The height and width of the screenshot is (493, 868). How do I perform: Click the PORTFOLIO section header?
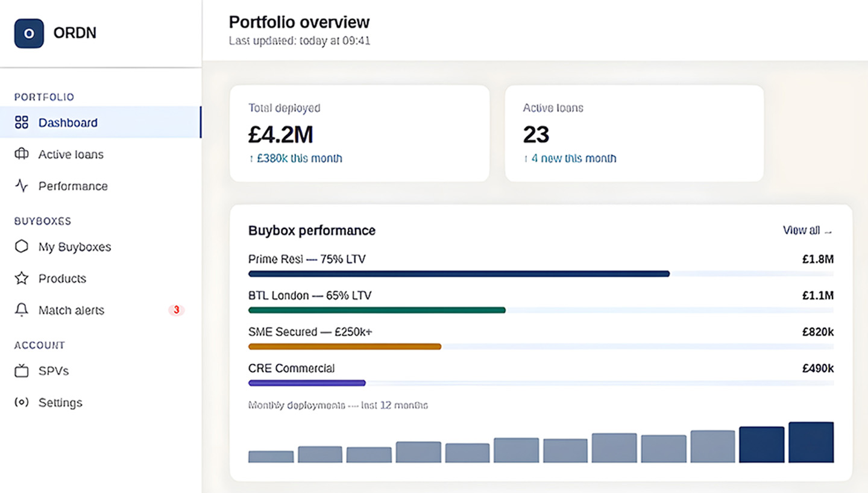tap(45, 97)
